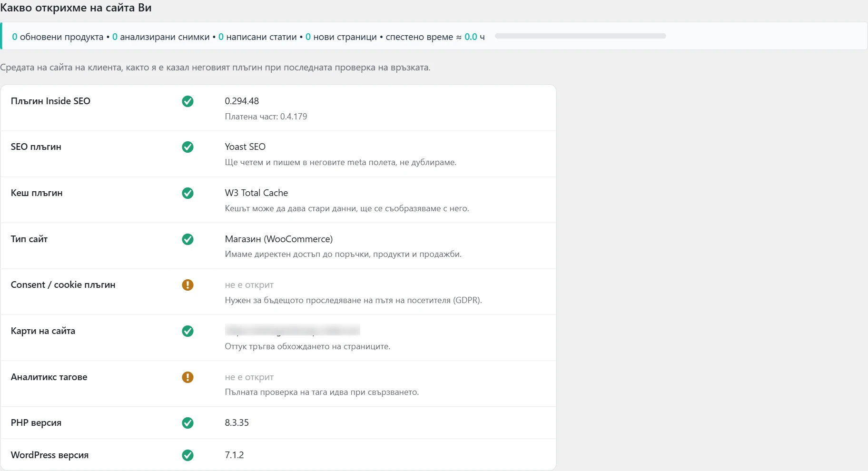Click the PHP version value "8.3.35"
868x471 pixels.
pos(237,423)
